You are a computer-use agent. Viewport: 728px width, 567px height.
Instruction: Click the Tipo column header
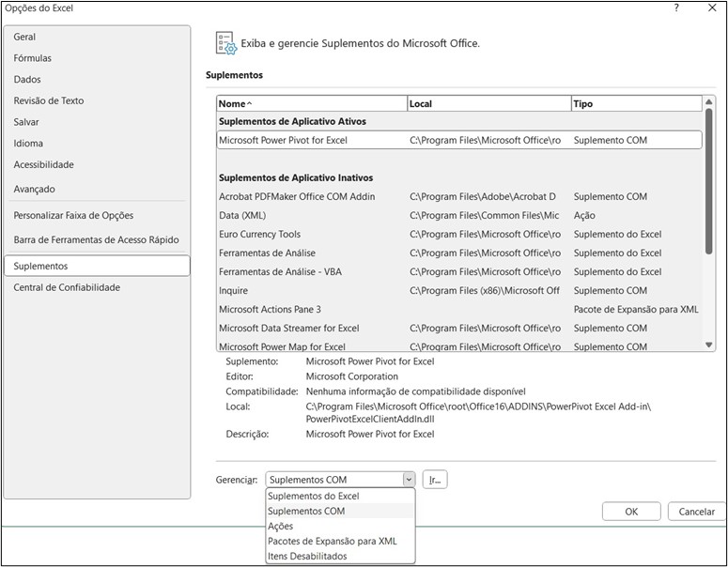pos(637,103)
